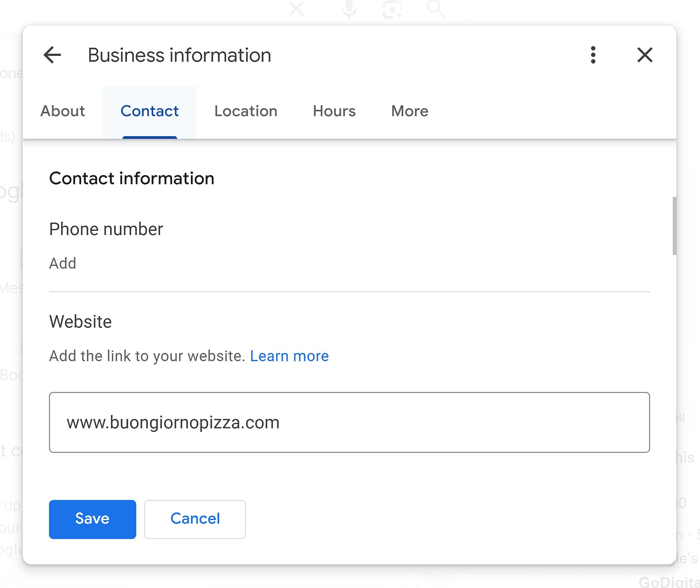
Task: Switch to the About tab
Action: tap(63, 111)
